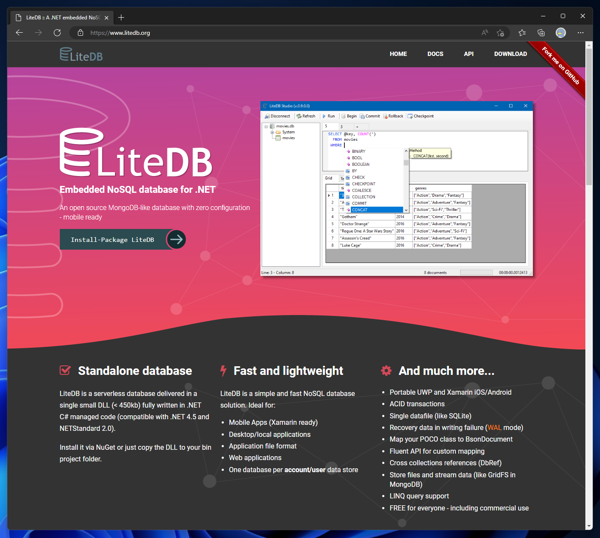Click the page vertical scrollbar thumb
The height and width of the screenshot is (538, 600).
click(589, 117)
